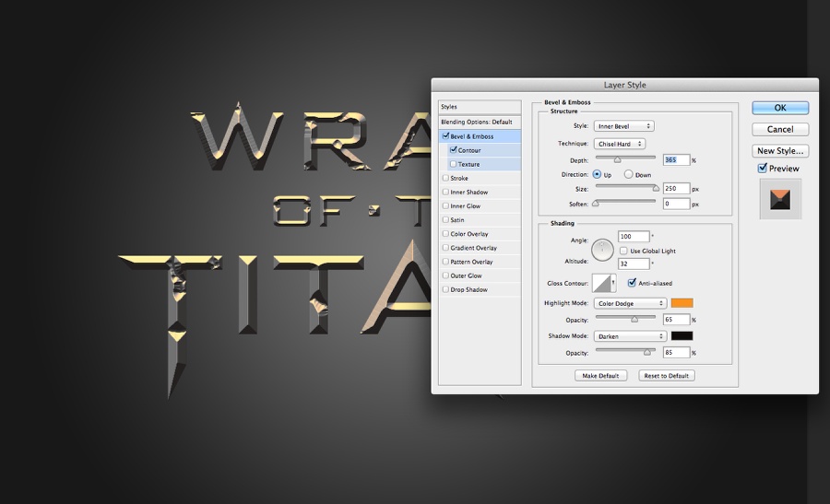The height and width of the screenshot is (504, 830).
Task: Enable the Gradient Overlay checkbox
Action: [x=445, y=248]
